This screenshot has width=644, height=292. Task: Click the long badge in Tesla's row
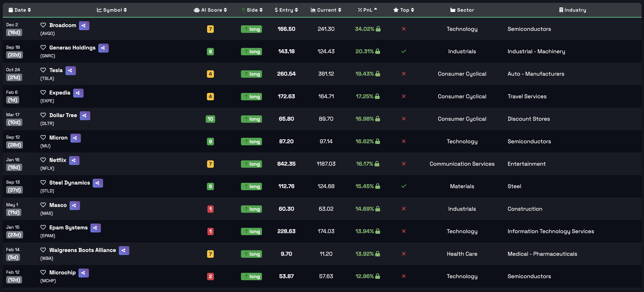pos(251,74)
